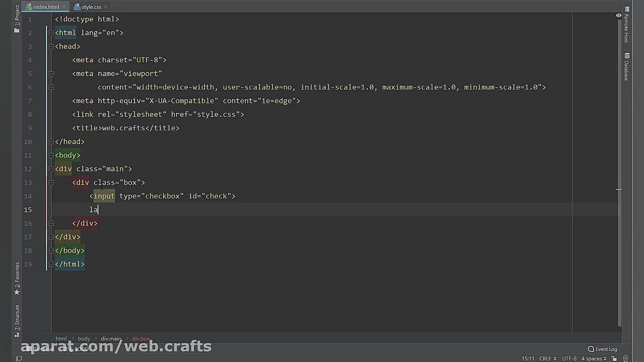Click the doctype html declaration text
The width and height of the screenshot is (644, 362).
[x=87, y=19]
